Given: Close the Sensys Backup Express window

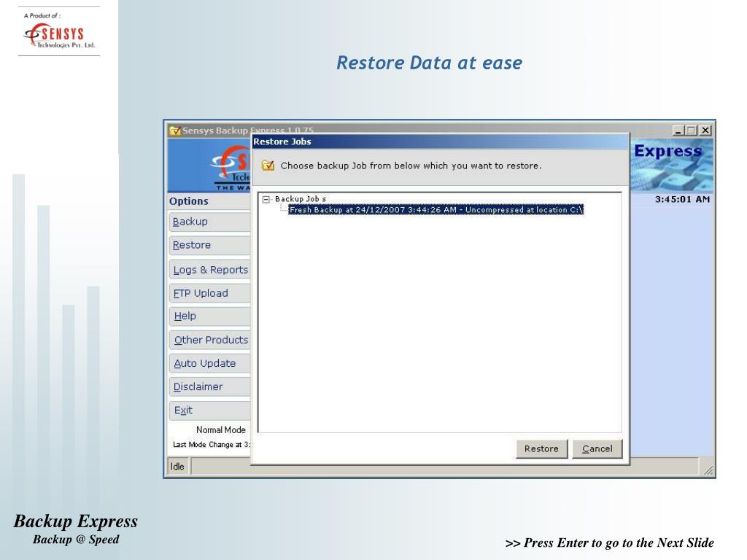Looking at the screenshot, I should point(705,130).
